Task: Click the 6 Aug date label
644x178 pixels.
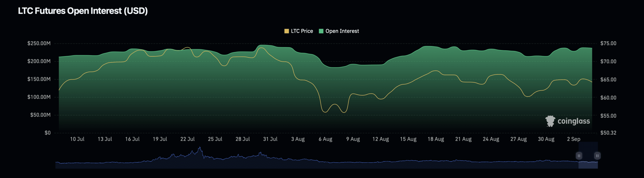Action: tap(325, 139)
